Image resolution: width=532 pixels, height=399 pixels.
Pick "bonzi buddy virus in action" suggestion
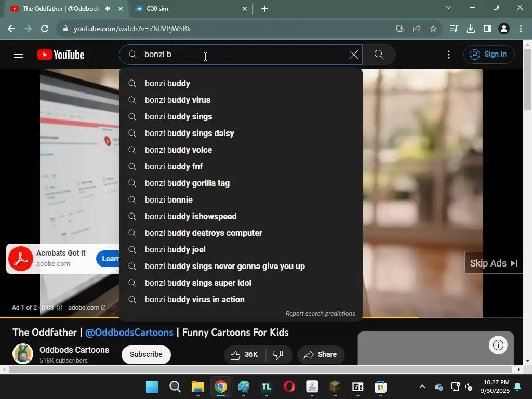[x=241, y=300]
